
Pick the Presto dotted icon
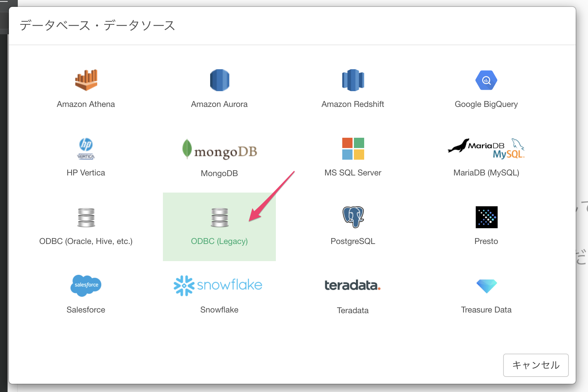click(x=486, y=217)
